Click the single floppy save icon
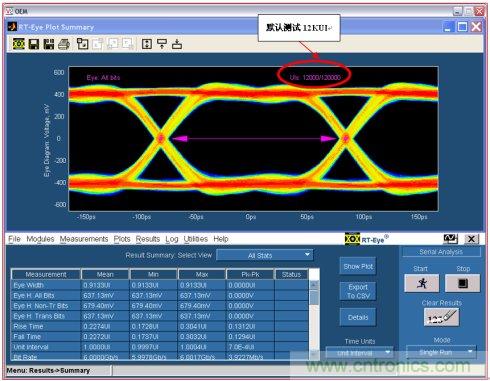This screenshot has width=490, height=381. point(34,44)
